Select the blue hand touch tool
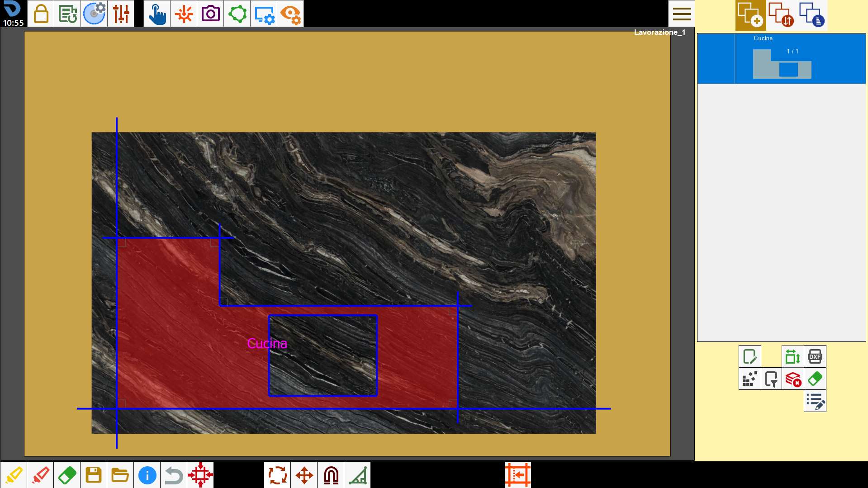The height and width of the screenshot is (488, 868). tap(157, 14)
